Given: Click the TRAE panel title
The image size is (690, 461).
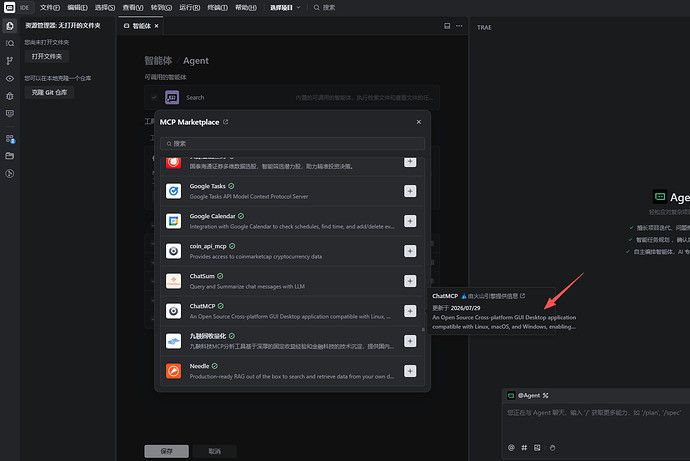Looking at the screenshot, I should pos(484,27).
